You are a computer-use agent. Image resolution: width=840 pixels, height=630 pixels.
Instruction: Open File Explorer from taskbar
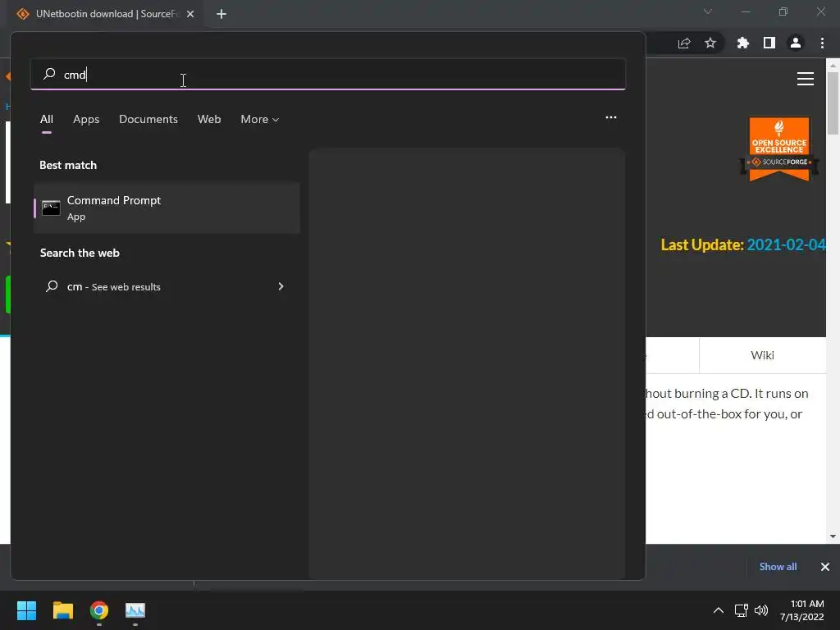pos(62,610)
